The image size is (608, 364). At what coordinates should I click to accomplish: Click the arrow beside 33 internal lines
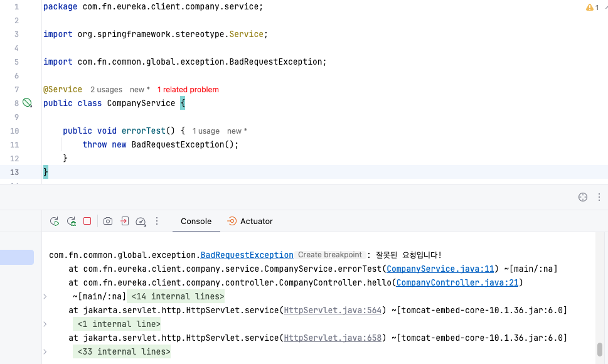pyautogui.click(x=45, y=351)
